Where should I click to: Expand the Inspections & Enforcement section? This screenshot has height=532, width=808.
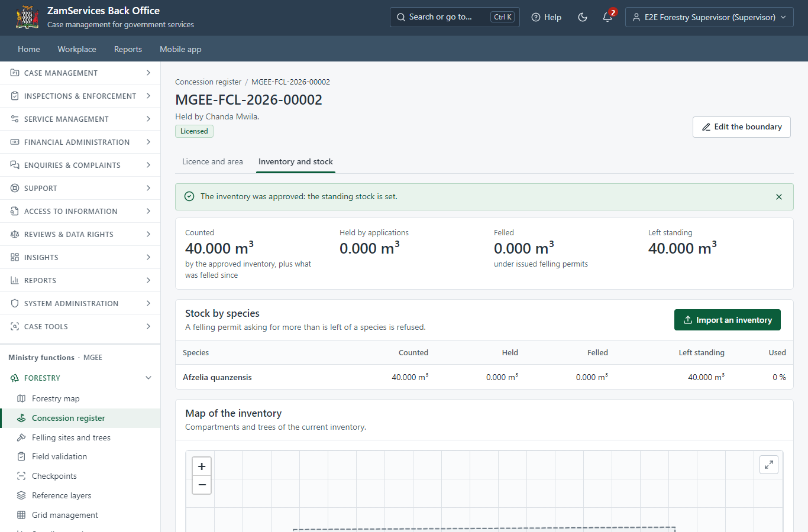point(80,96)
